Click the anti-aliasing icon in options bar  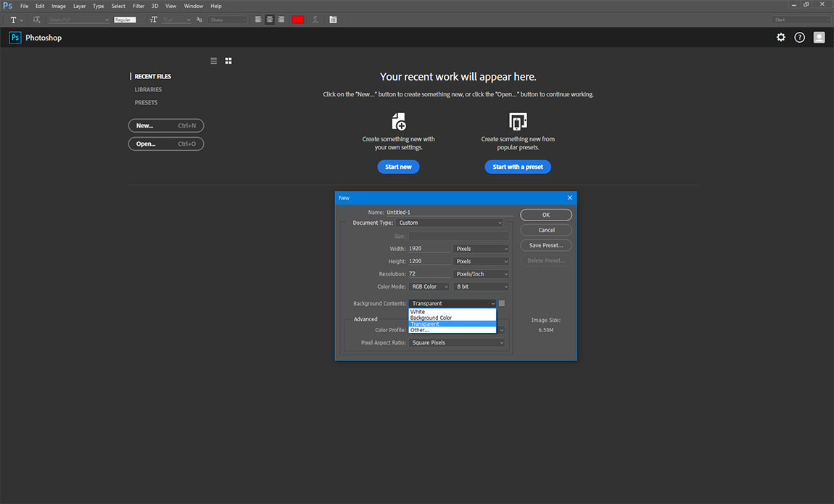coord(199,20)
